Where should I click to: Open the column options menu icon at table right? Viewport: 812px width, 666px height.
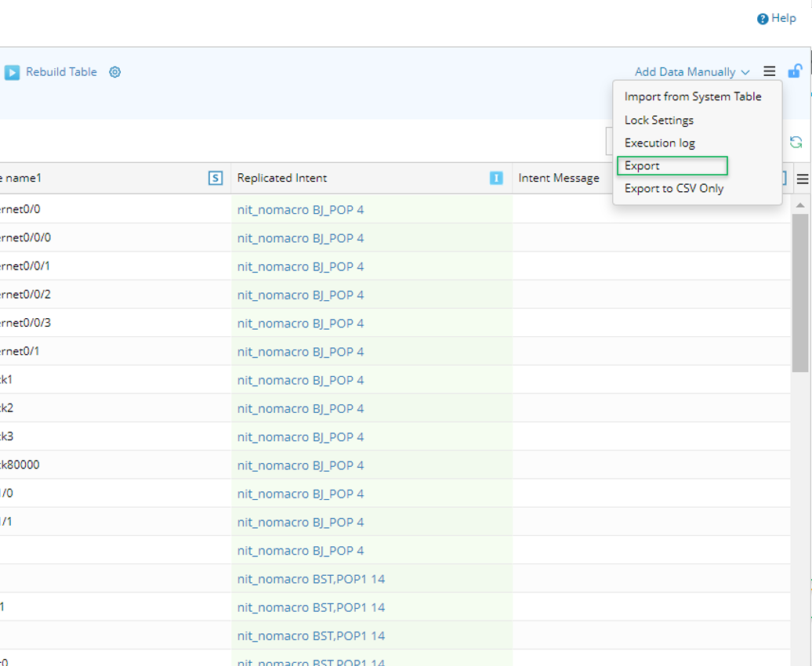pos(802,179)
